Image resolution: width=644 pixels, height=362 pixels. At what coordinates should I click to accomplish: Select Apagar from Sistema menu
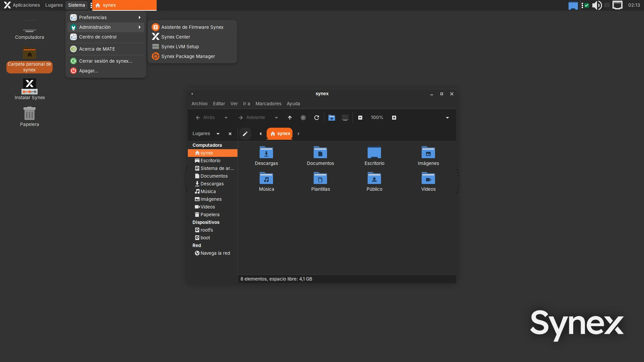[106, 71]
